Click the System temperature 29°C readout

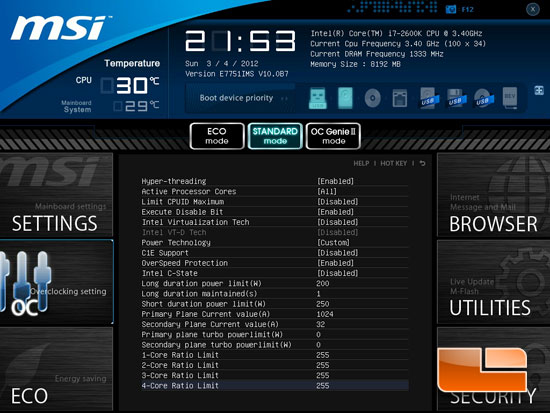(x=137, y=106)
